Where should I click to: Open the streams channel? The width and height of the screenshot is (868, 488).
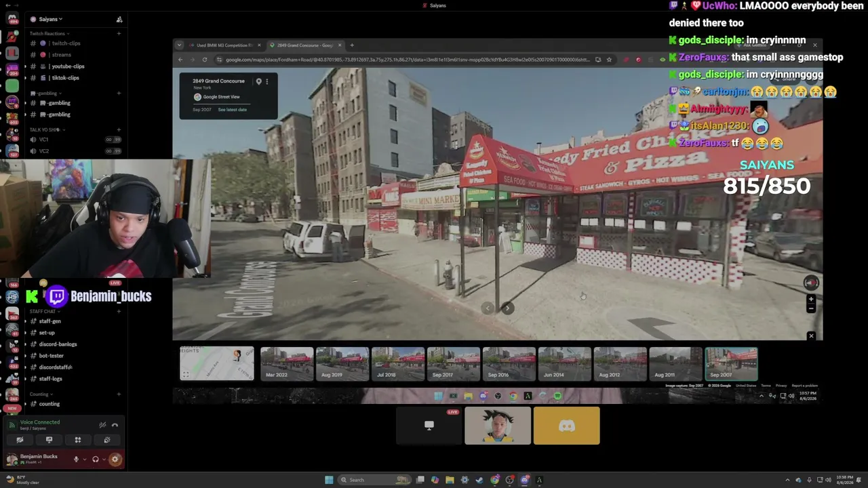(x=75, y=55)
